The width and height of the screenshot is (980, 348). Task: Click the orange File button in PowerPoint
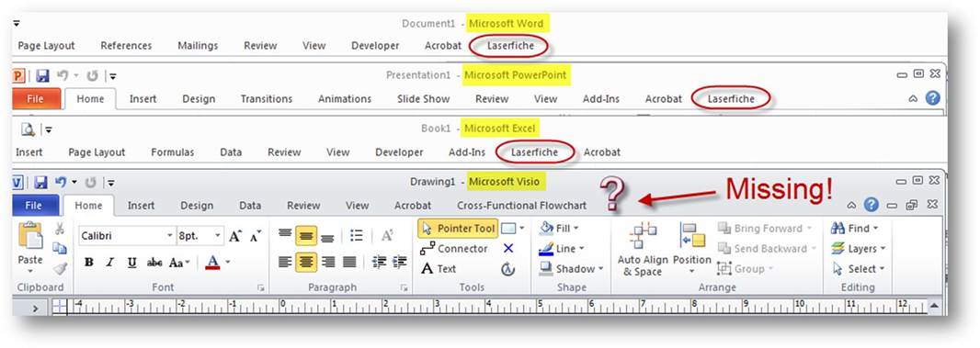click(x=36, y=99)
